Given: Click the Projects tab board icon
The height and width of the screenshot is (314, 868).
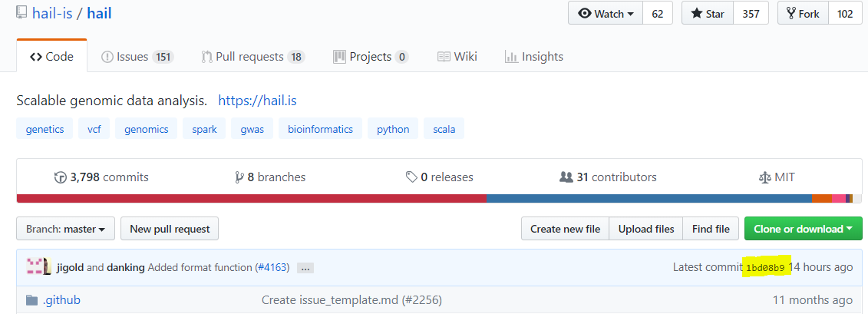Looking at the screenshot, I should click(x=339, y=57).
